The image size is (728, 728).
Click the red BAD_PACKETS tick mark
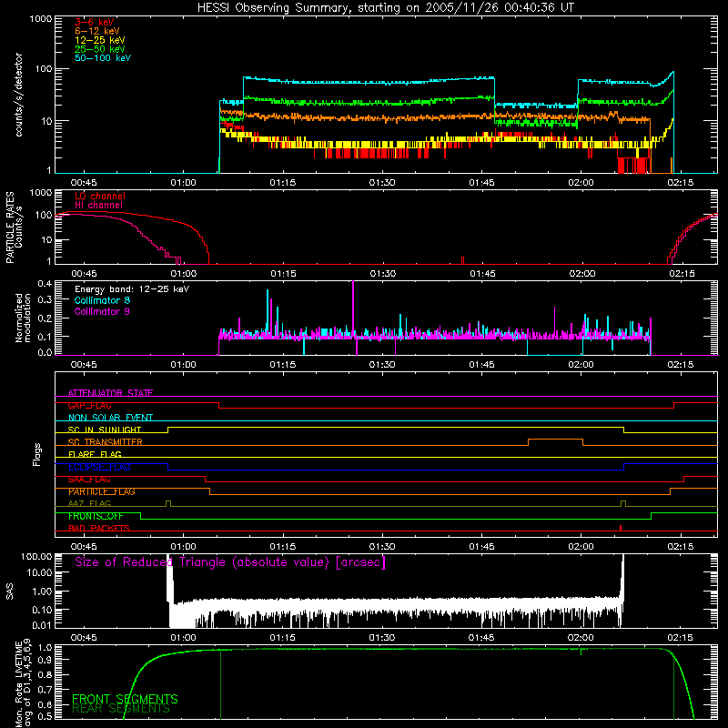[621, 528]
